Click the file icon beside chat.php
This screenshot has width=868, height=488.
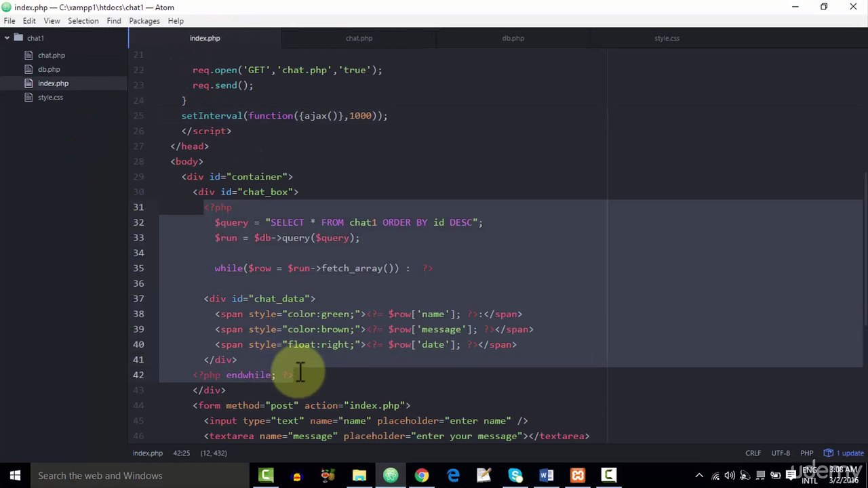coord(28,56)
